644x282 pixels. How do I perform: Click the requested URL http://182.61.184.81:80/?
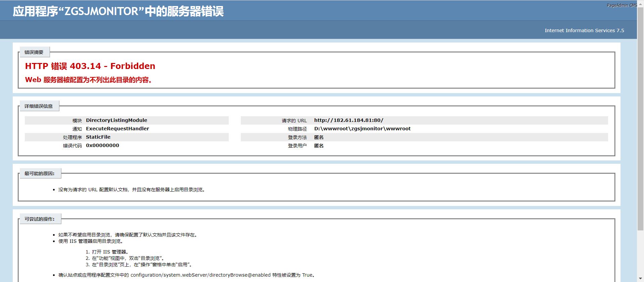point(348,120)
